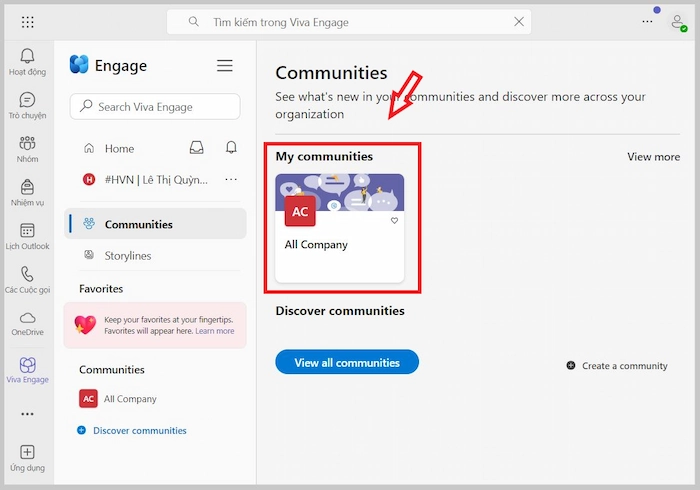The height and width of the screenshot is (490, 700).
Task: Open Storylines in Engage navigation
Action: (118, 256)
